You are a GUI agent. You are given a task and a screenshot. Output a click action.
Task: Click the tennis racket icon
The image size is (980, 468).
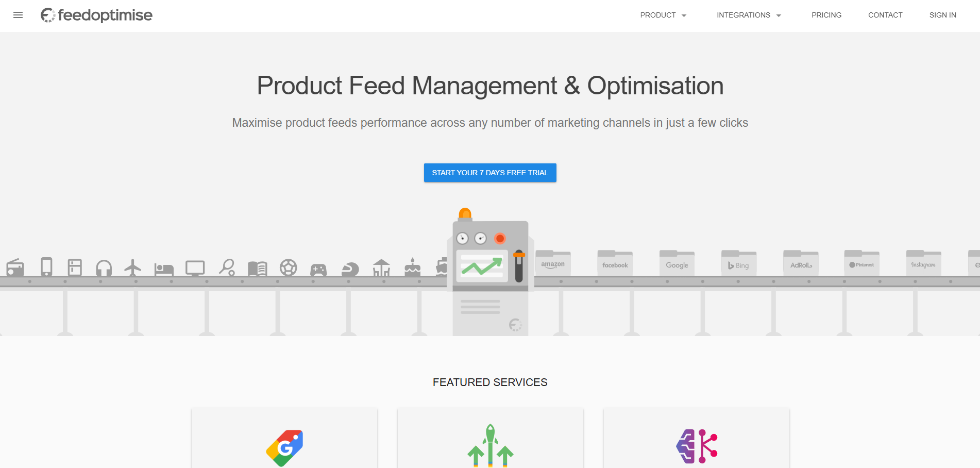click(x=227, y=267)
